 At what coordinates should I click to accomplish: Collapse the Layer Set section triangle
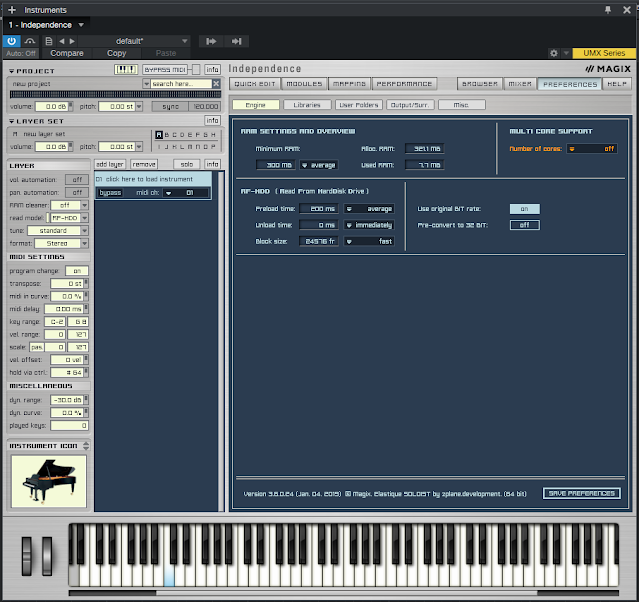(12, 121)
